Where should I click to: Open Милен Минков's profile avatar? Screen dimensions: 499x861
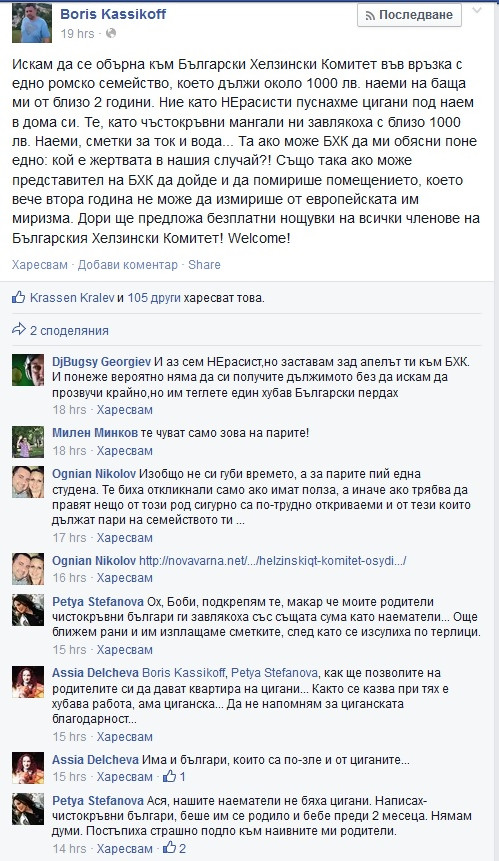(28, 441)
